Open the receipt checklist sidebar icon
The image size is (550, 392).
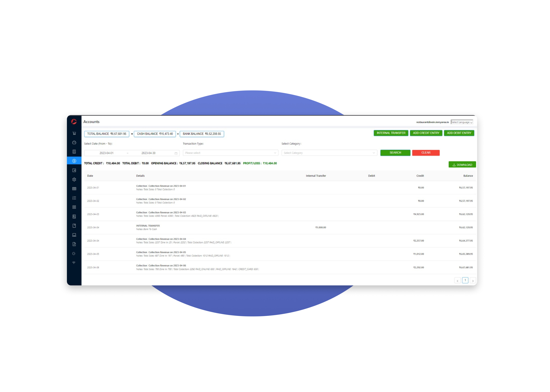(74, 152)
